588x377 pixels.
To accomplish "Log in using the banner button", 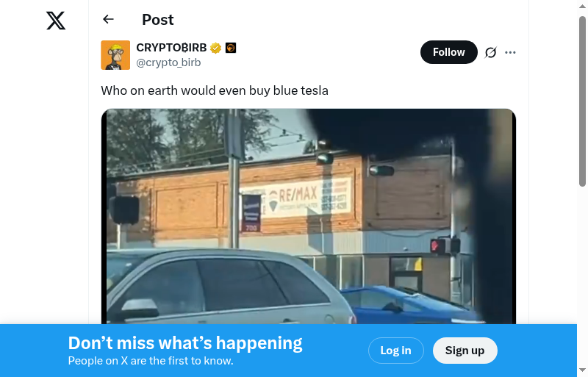I will pos(396,351).
